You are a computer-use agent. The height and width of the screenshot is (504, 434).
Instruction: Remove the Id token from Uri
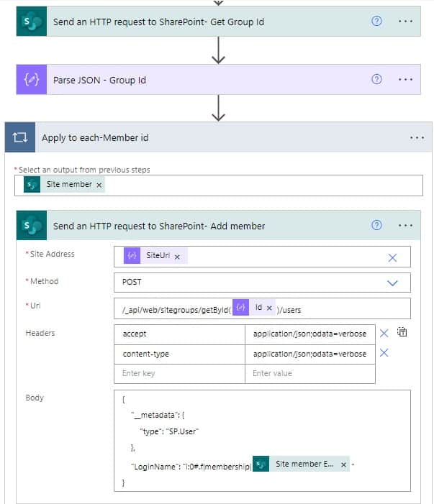click(269, 308)
